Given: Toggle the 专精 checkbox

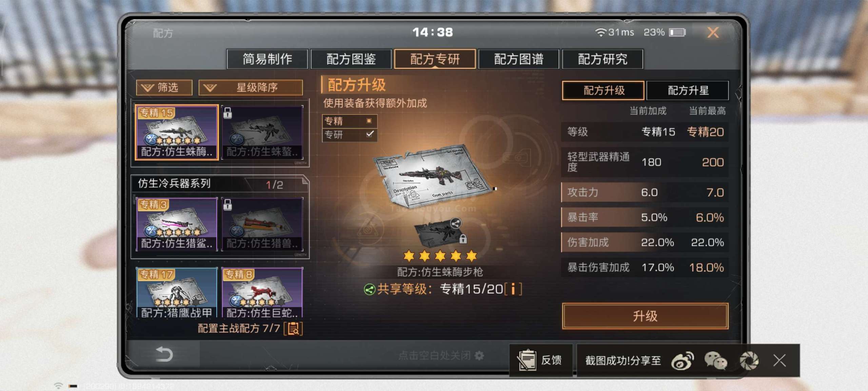Looking at the screenshot, I should (x=369, y=121).
